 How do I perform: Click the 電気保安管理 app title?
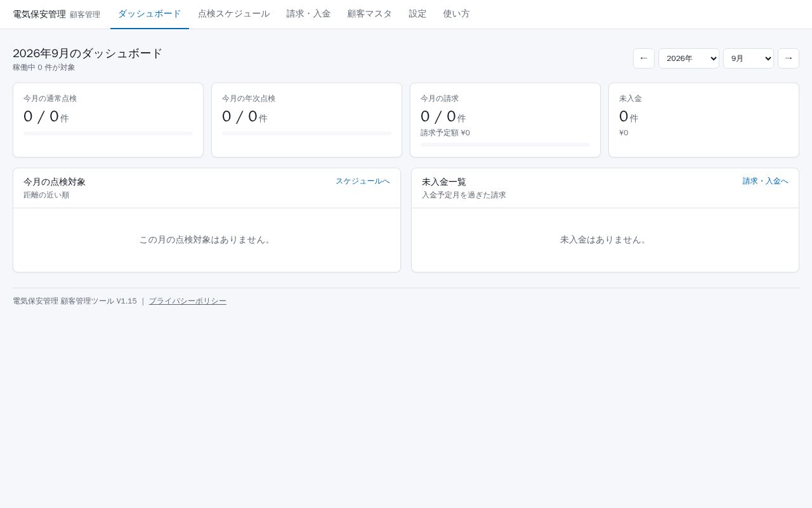tap(39, 14)
